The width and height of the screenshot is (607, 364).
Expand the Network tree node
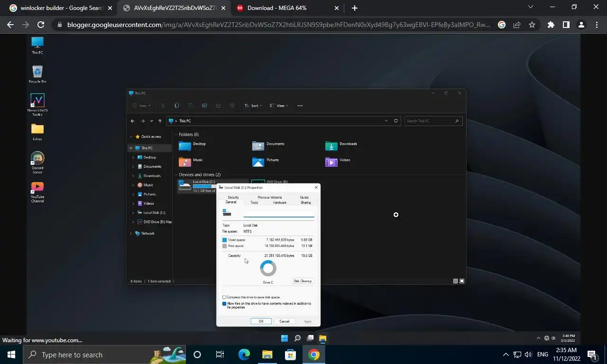131,233
